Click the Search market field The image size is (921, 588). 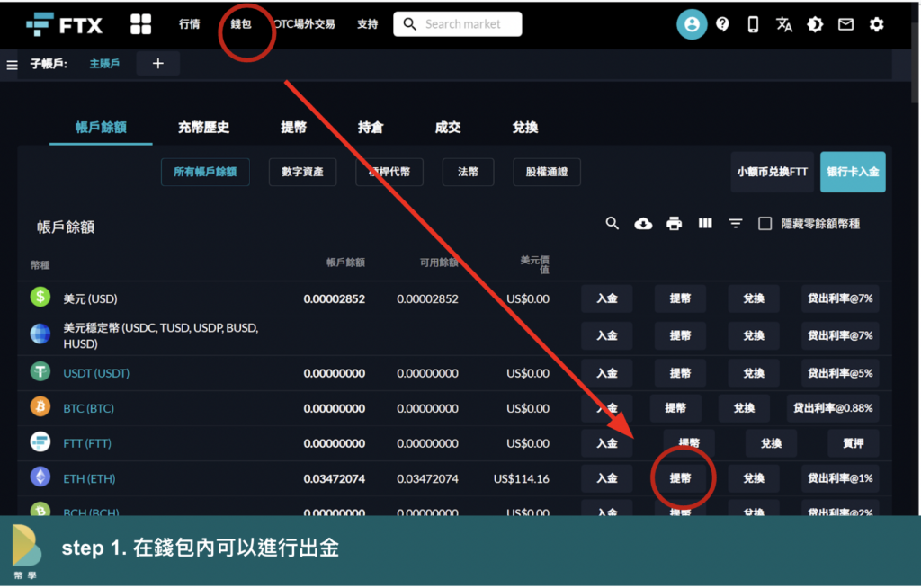[x=458, y=24]
